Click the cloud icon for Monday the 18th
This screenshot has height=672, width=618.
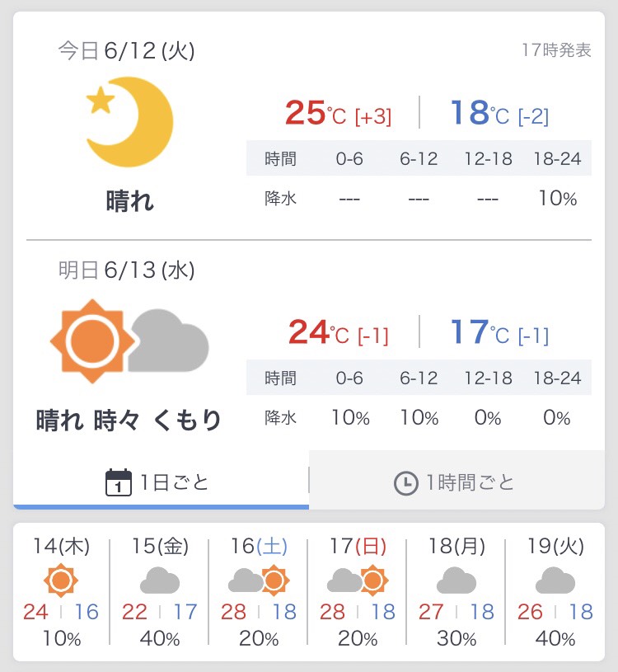pos(456,581)
